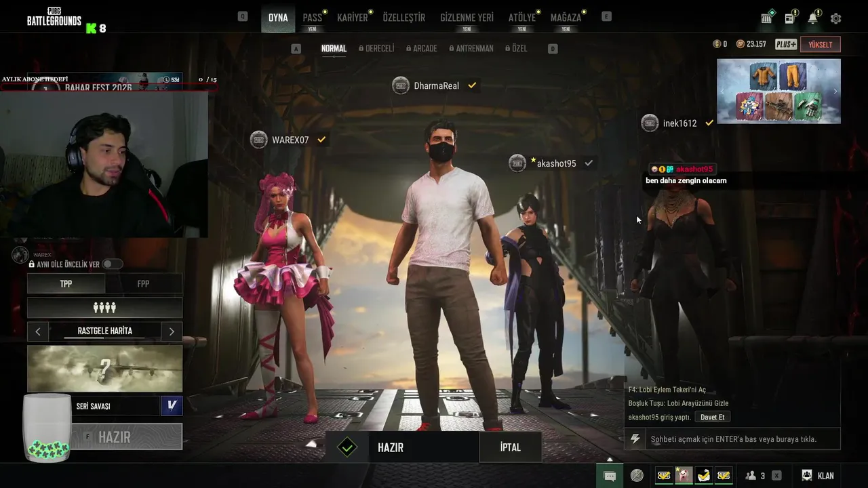Click WAREX07's ready checkmark
868x488 pixels.
(321, 140)
